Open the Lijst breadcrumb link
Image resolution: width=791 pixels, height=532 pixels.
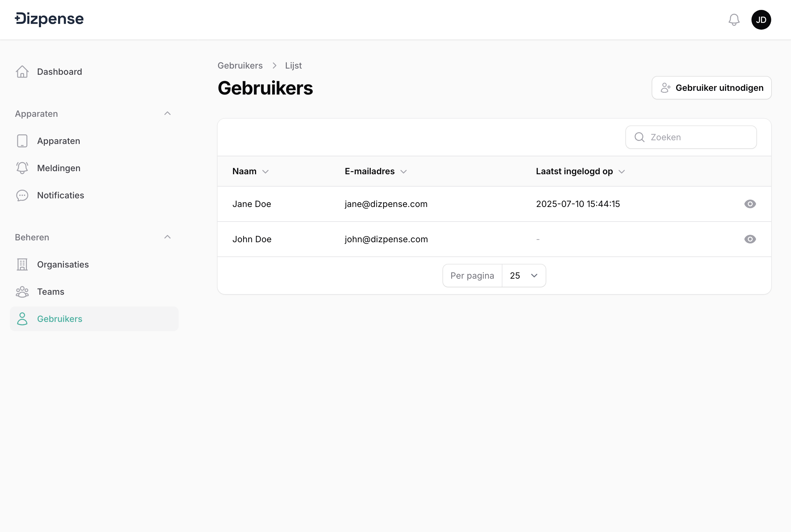pos(293,65)
